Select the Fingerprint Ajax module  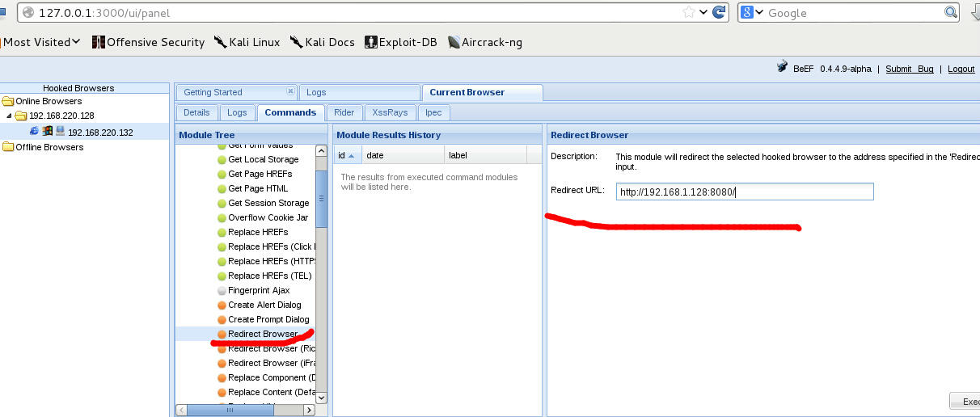259,290
